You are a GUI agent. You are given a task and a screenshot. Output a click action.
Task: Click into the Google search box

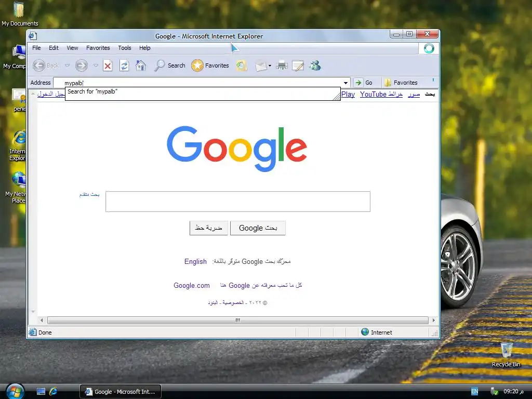pos(238,202)
